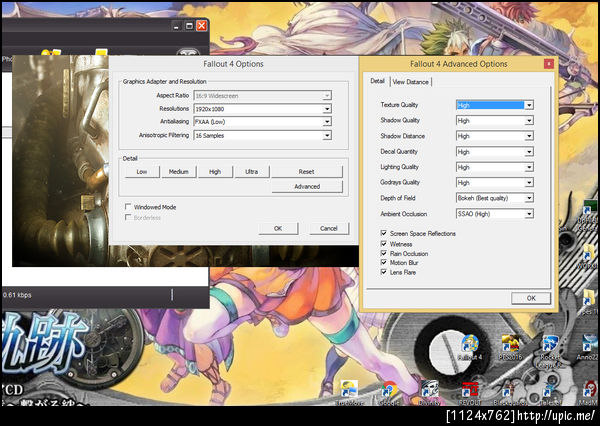Screen dimensions: 600x426
Task: Open the Advanced settings button
Action: coord(307,186)
